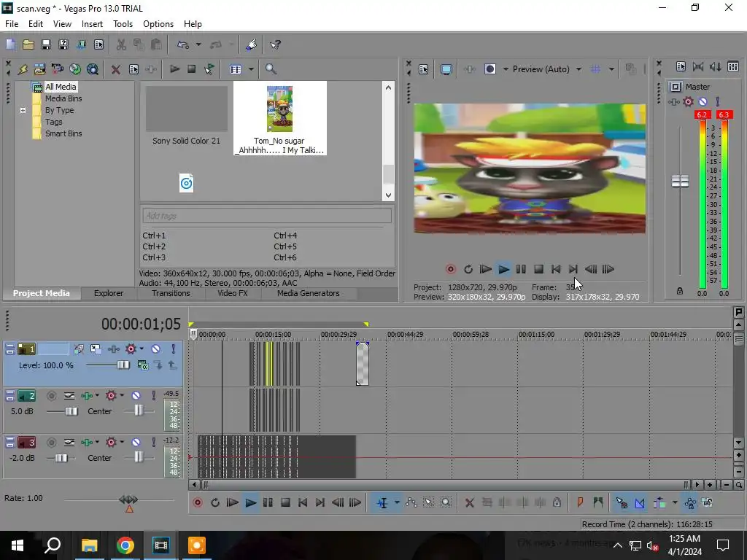Stop playback in bottom transport bar
Viewport: 747px width, 560px height.
click(285, 502)
